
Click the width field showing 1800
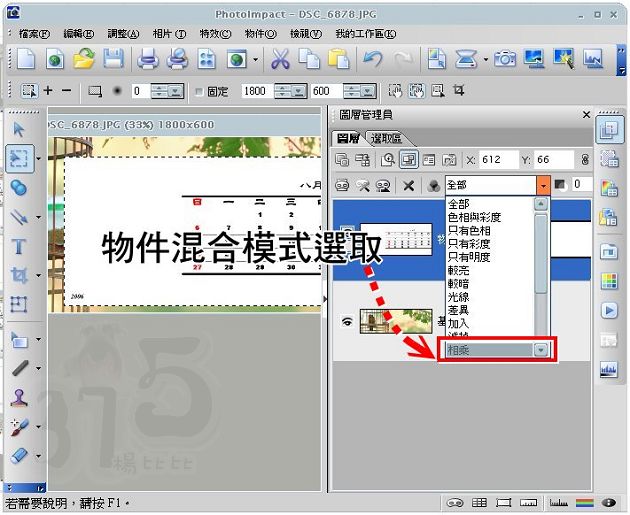click(256, 91)
